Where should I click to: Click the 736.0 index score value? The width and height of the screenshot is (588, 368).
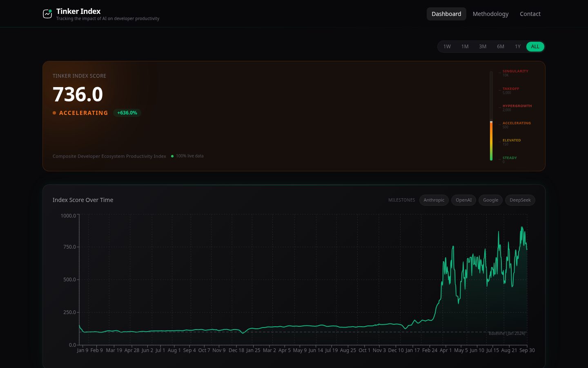click(78, 94)
